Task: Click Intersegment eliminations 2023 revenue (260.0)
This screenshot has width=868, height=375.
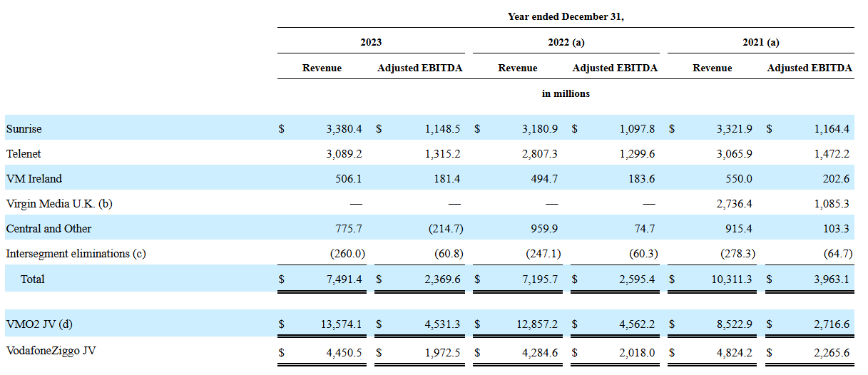Action: click(347, 254)
